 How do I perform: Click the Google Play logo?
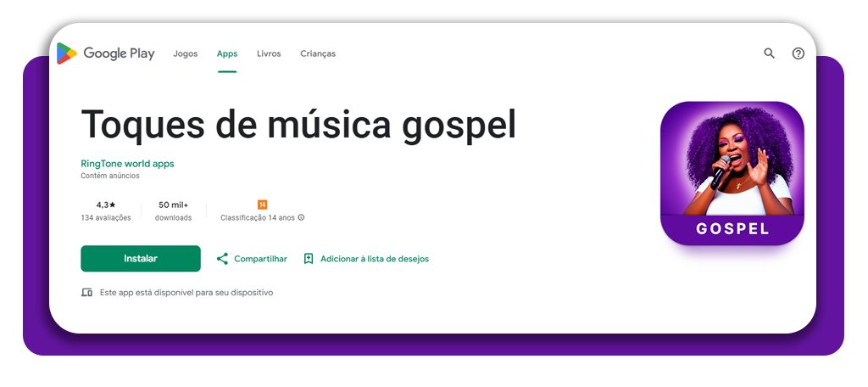coord(106,53)
